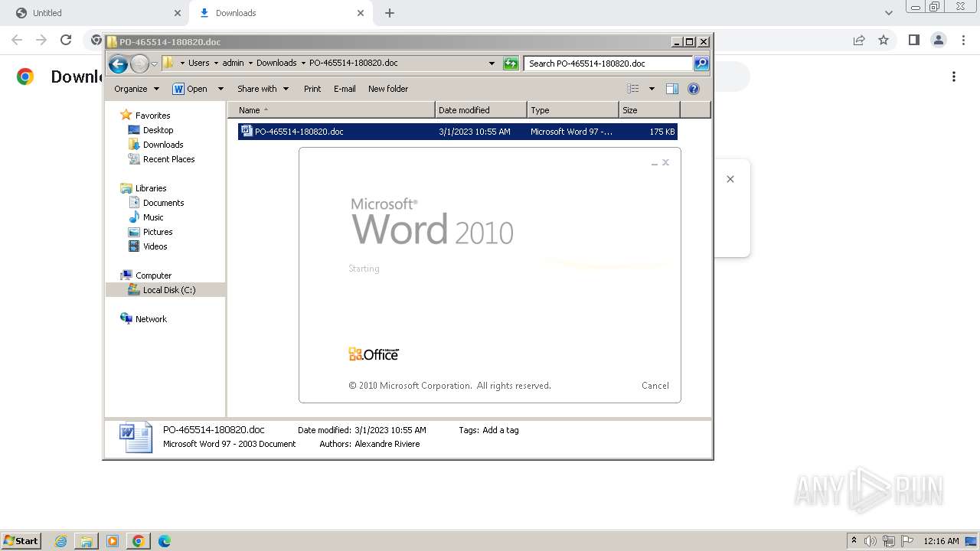Bookmark this page with star icon
980x551 pixels.
[x=884, y=40]
